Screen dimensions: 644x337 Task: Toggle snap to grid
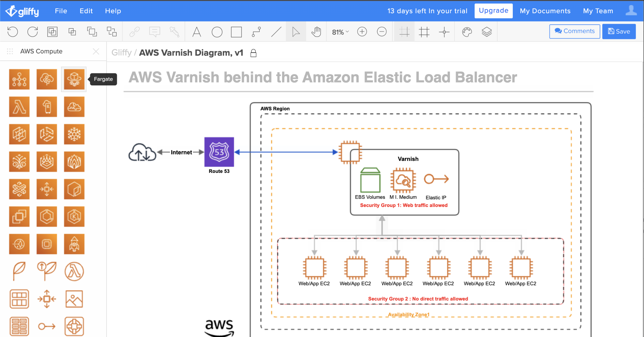tap(404, 32)
